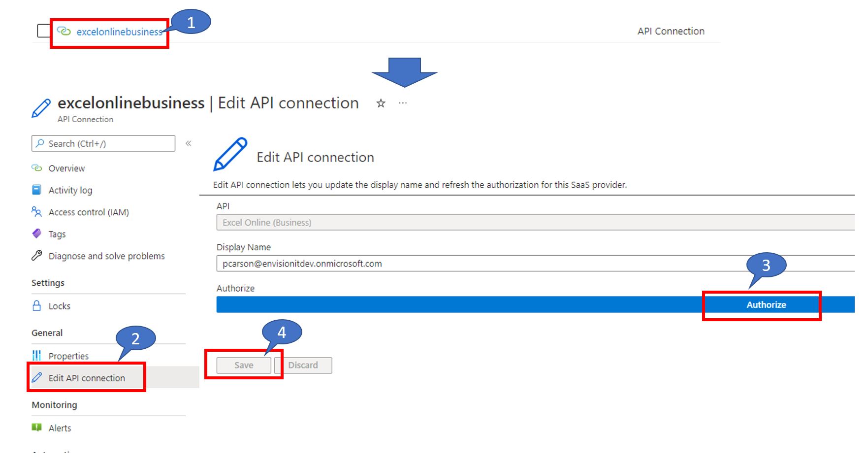Select the Properties item
Screen dimensions: 868x468
[68, 356]
